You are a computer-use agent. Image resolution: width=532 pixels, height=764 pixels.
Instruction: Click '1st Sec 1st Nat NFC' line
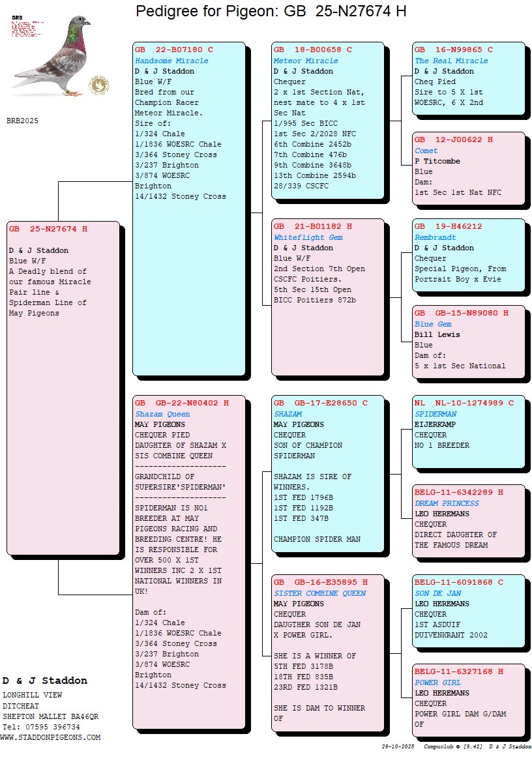coord(458,192)
